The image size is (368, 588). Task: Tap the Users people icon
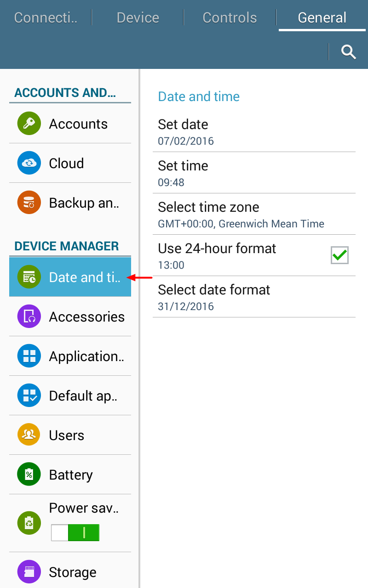point(29,435)
